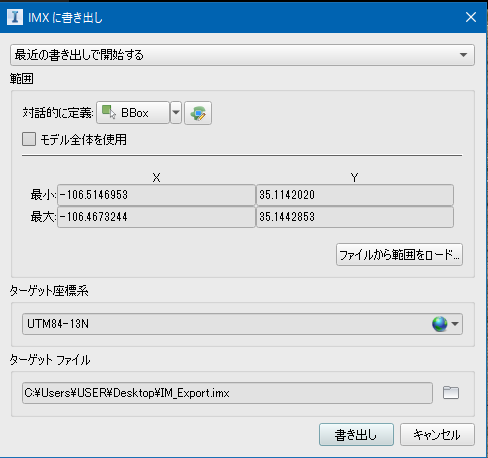Click the maximum X value field
The image size is (488, 458).
pos(156,217)
